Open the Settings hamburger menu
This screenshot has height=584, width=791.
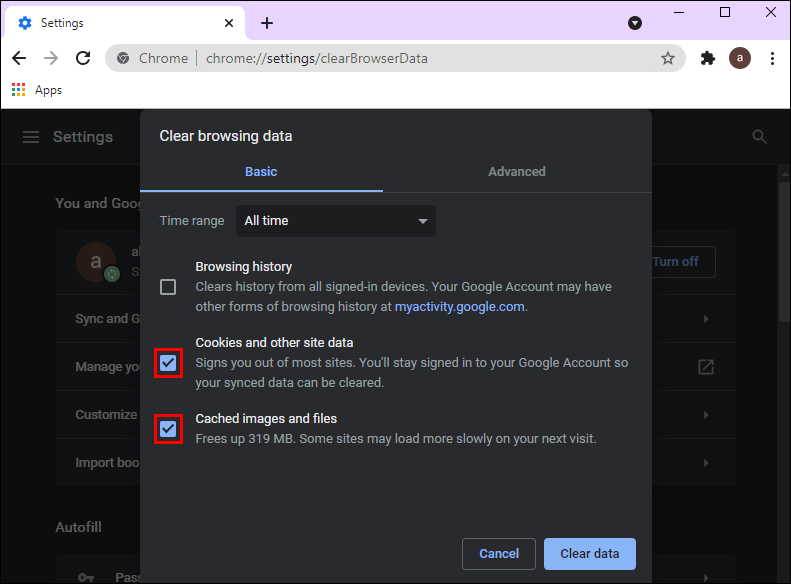pos(31,137)
